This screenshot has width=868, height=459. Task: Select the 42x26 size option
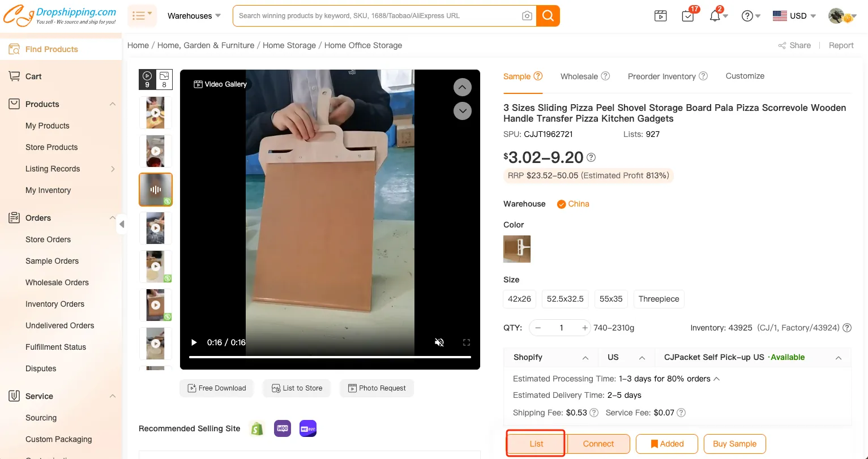pyautogui.click(x=519, y=299)
